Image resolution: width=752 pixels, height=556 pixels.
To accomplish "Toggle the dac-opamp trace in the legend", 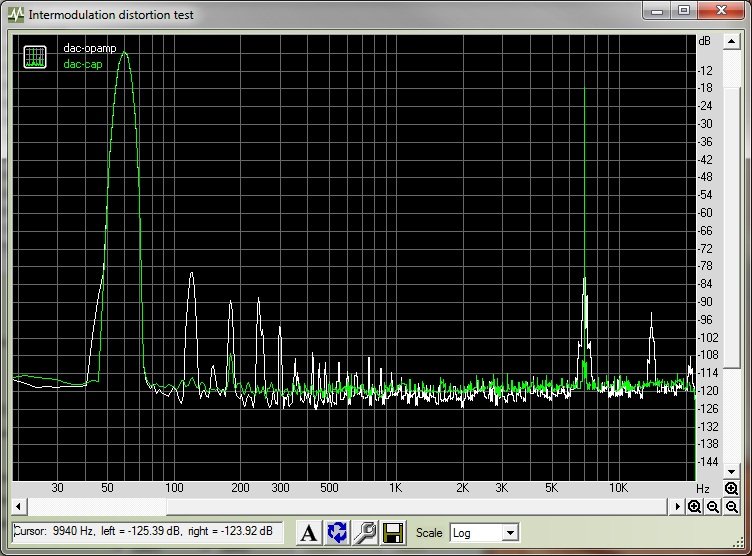I will tap(83, 48).
